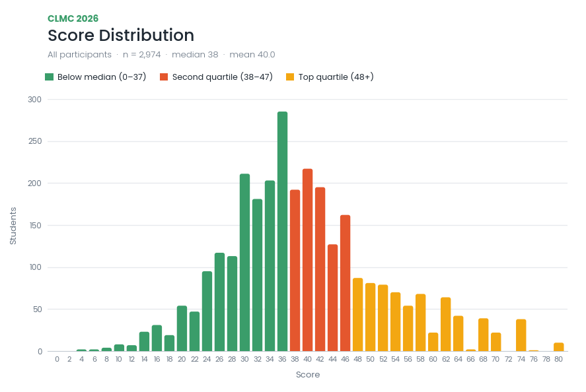This screenshot has height=392, width=586.
Task: Click the red Second quartile legend swatch
Action: click(x=164, y=77)
